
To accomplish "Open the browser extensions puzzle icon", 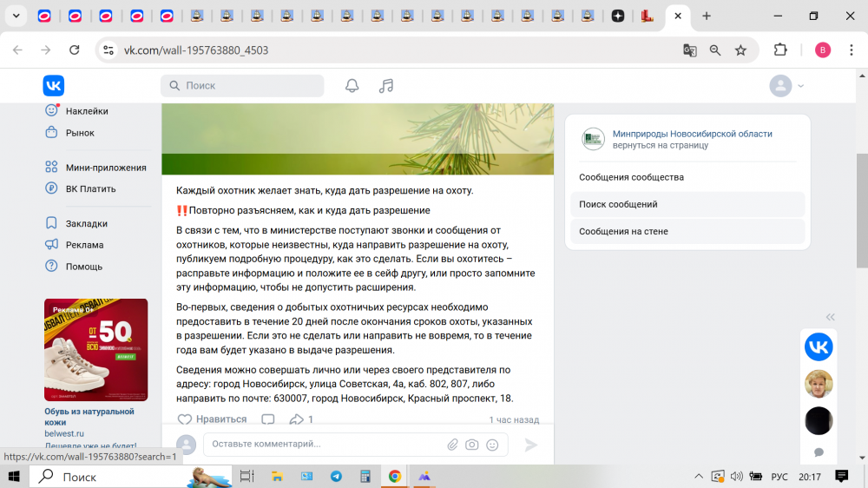I will point(780,50).
